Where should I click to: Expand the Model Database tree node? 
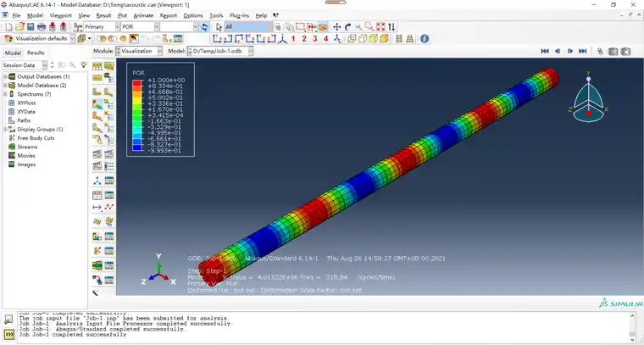click(5, 86)
